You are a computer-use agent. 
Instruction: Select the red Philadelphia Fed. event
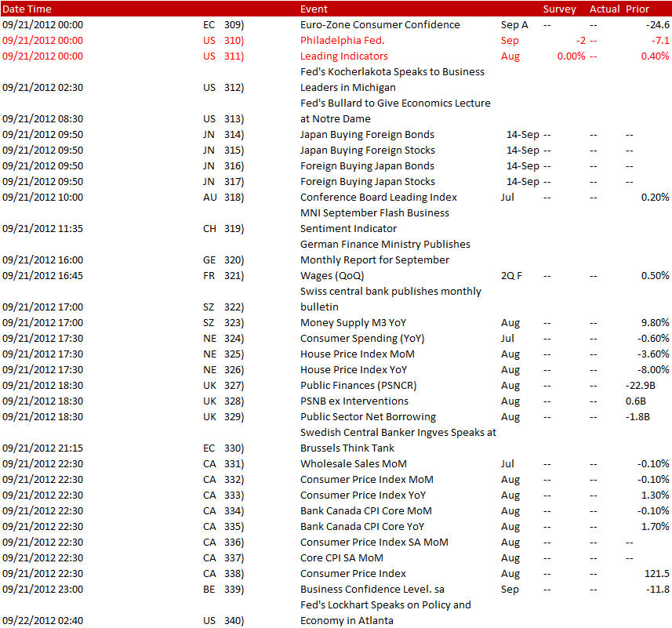pyautogui.click(x=341, y=40)
